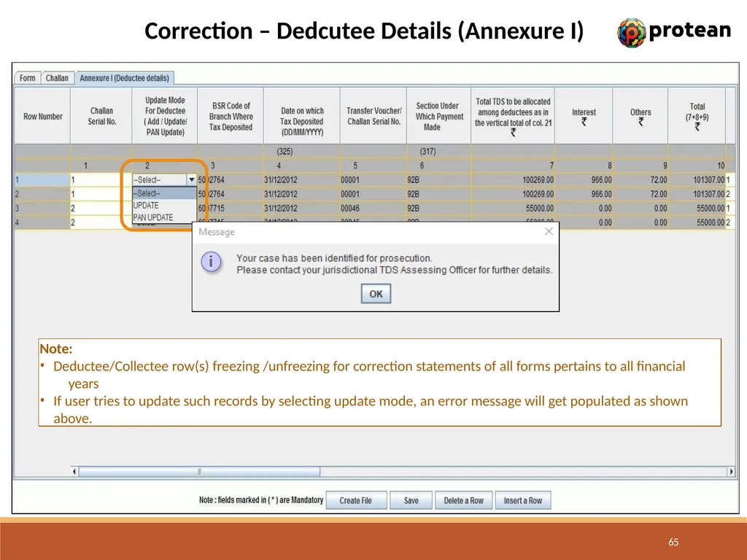The image size is (747, 560).
Task: Click the Total (7+8+9) column header
Action: point(697,116)
